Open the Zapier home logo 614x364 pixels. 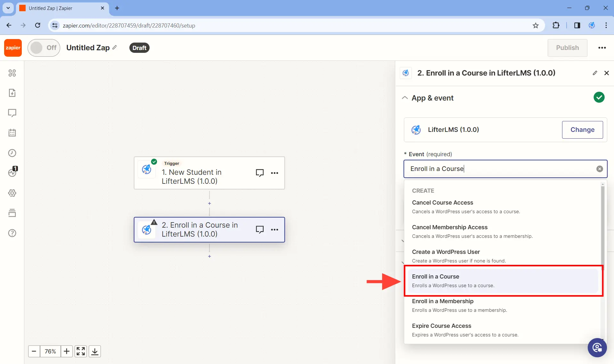13,48
